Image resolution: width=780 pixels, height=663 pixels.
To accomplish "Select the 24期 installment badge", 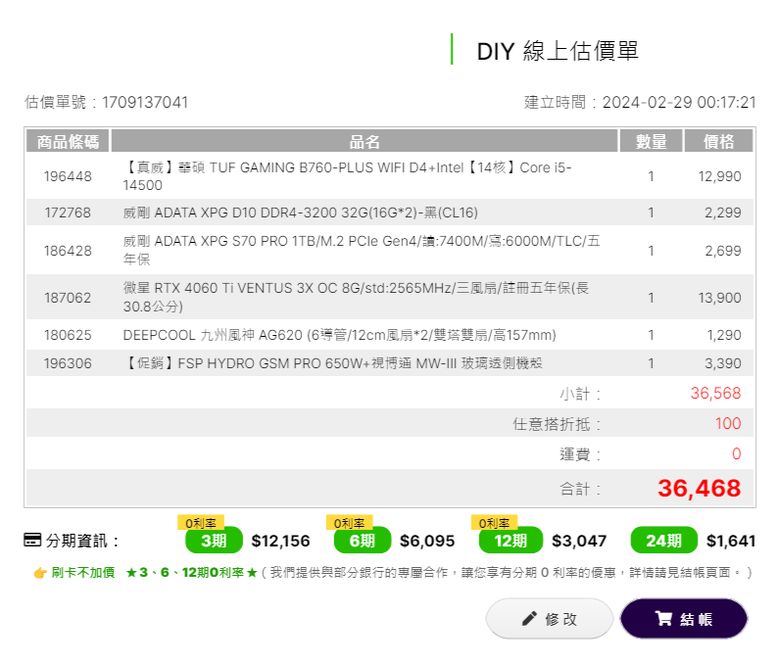I will 664,540.
